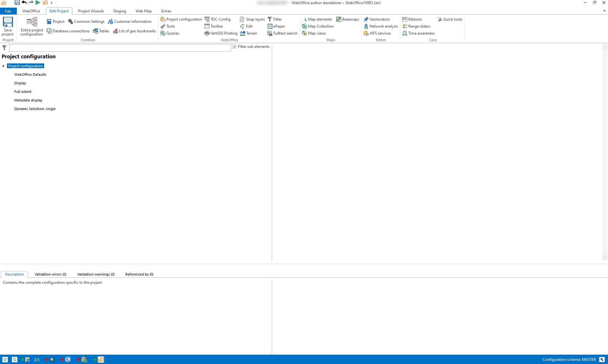Switch to the Validation errors tab

point(50,274)
